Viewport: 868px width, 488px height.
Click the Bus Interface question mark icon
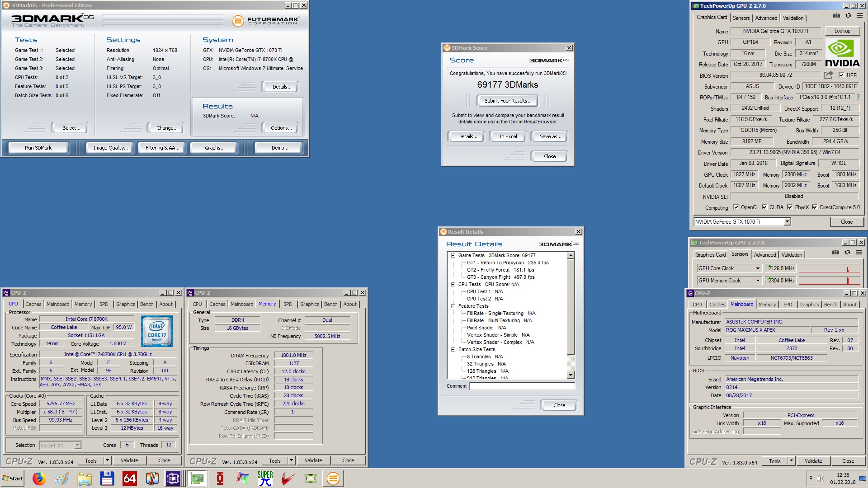click(858, 97)
